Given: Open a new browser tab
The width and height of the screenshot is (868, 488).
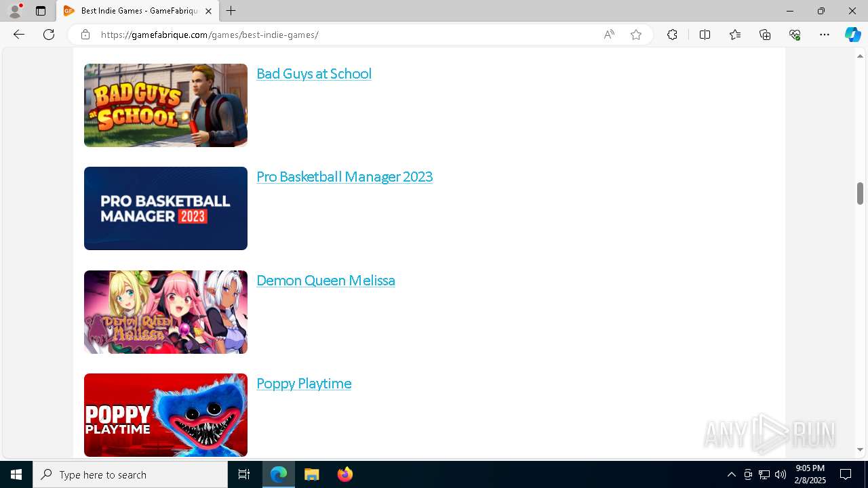Looking at the screenshot, I should (231, 11).
